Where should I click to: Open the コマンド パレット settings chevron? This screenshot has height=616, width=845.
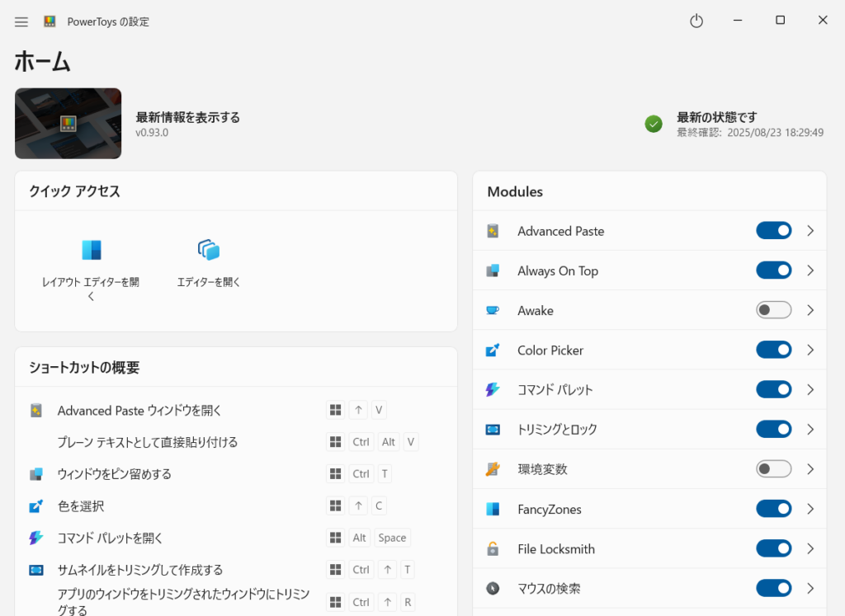pyautogui.click(x=810, y=389)
